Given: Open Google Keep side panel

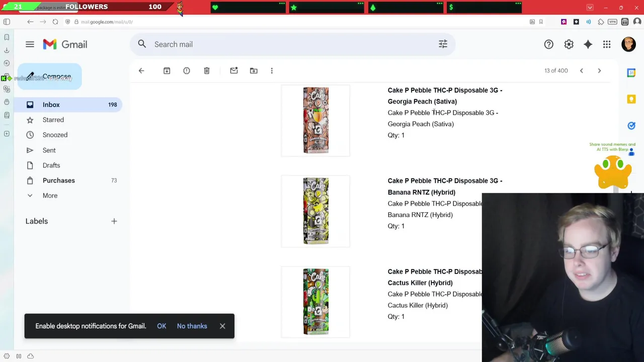Looking at the screenshot, I should pyautogui.click(x=631, y=99).
